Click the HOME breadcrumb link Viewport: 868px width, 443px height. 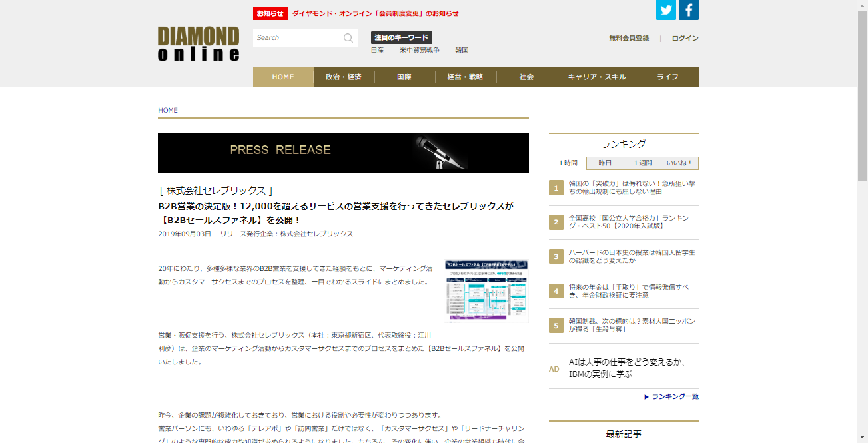[x=168, y=111]
